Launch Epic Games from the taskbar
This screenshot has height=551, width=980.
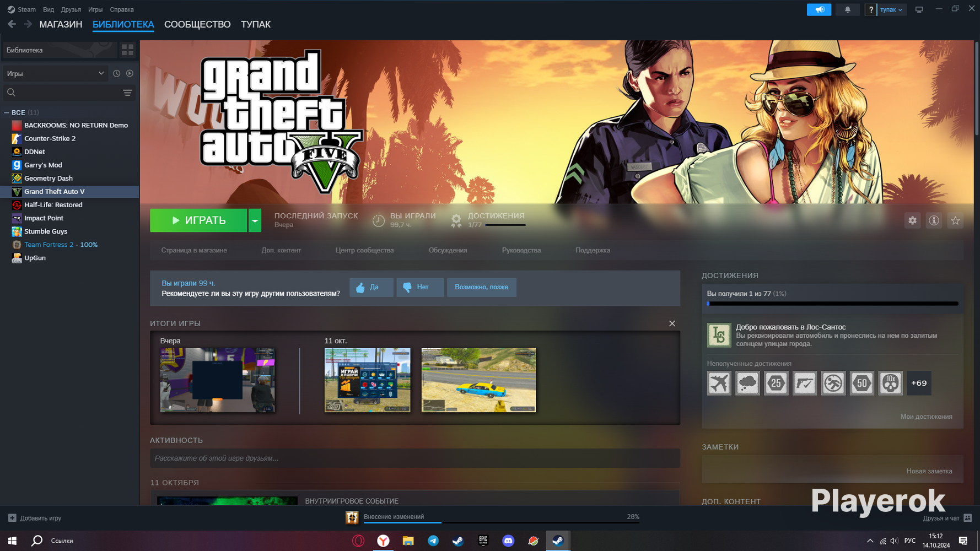click(483, 541)
